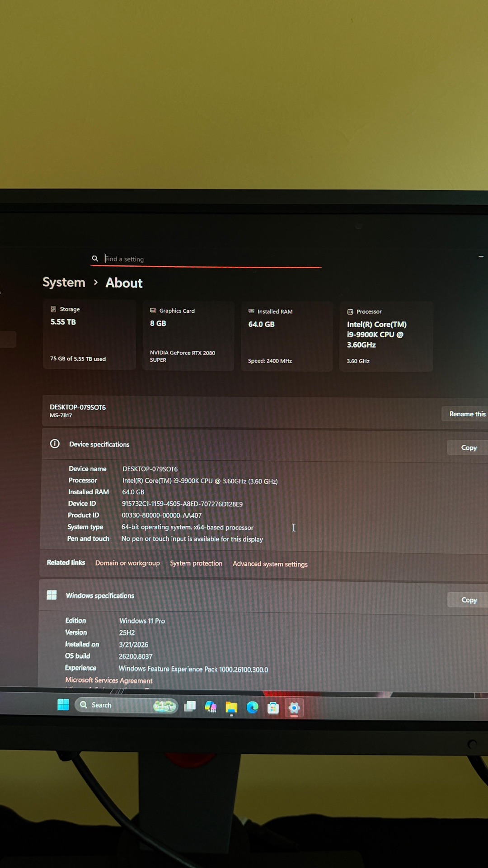Click the Storage card icon
Image resolution: width=488 pixels, height=868 pixels.
coord(53,309)
